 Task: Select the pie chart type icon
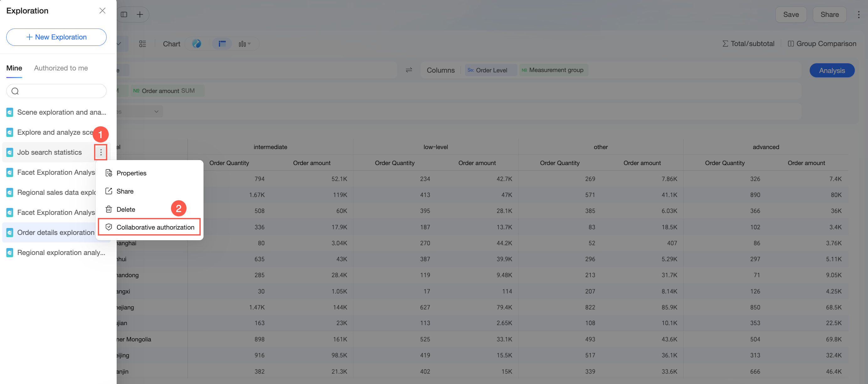click(x=196, y=44)
